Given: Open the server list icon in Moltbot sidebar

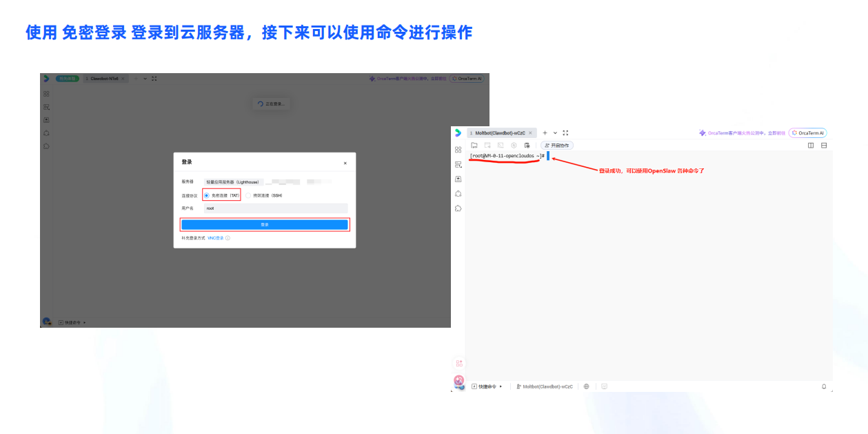Looking at the screenshot, I should point(458,164).
